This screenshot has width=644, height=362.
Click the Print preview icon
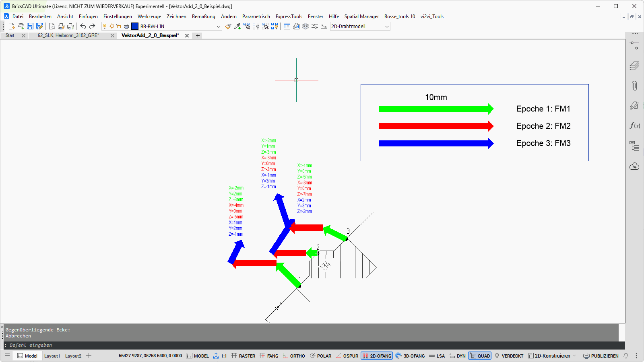click(x=52, y=26)
